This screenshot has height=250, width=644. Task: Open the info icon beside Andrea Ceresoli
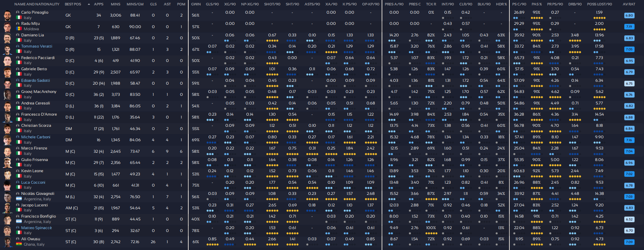(18, 103)
